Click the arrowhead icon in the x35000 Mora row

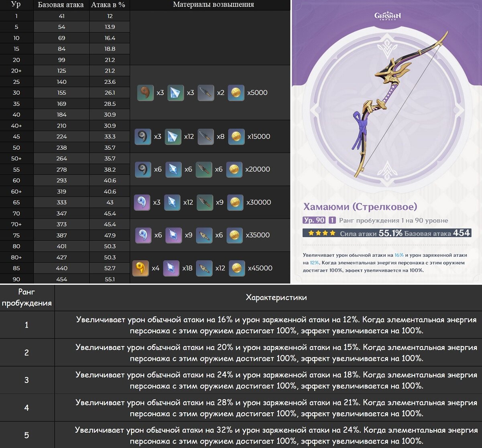(x=204, y=235)
